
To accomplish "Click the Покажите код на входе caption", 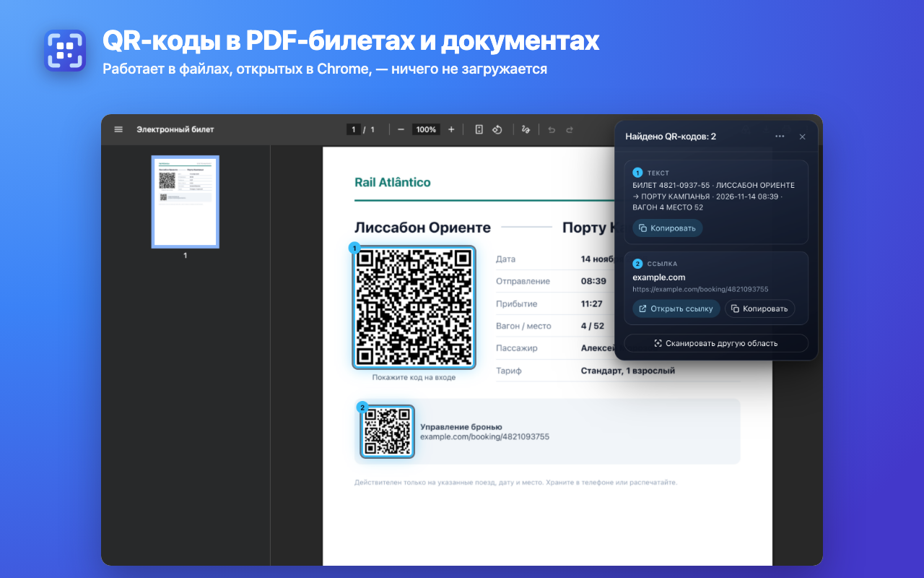I will [414, 377].
